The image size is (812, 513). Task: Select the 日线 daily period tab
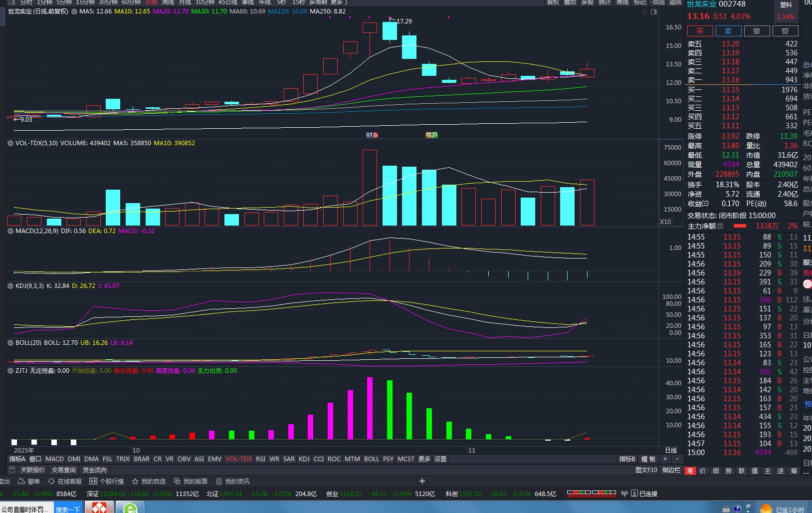click(151, 2)
